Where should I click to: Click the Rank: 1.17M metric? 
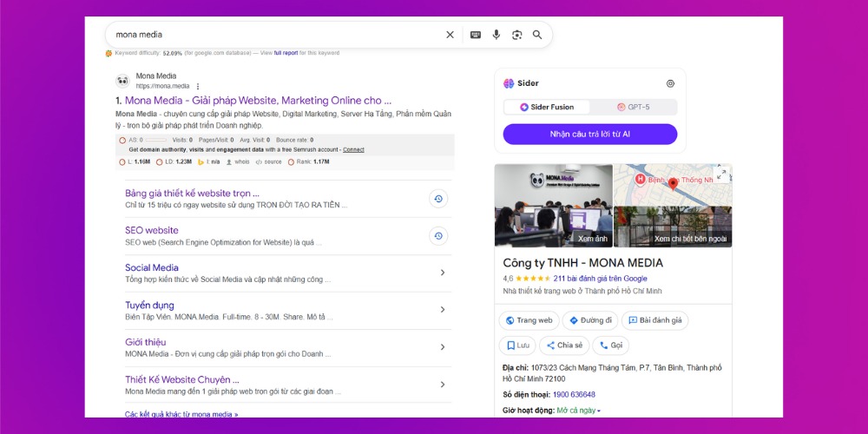(309, 162)
